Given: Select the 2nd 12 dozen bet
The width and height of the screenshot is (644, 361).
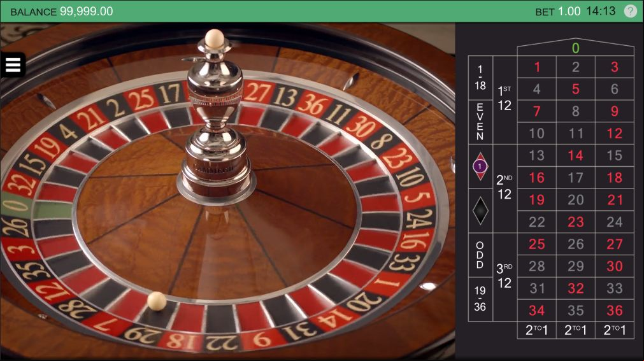Looking at the screenshot, I should coord(504,188).
